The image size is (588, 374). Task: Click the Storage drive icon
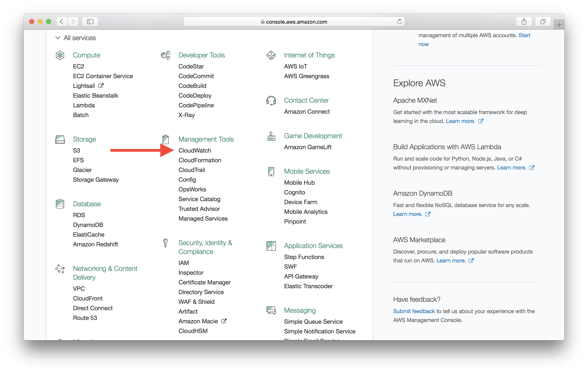point(60,139)
